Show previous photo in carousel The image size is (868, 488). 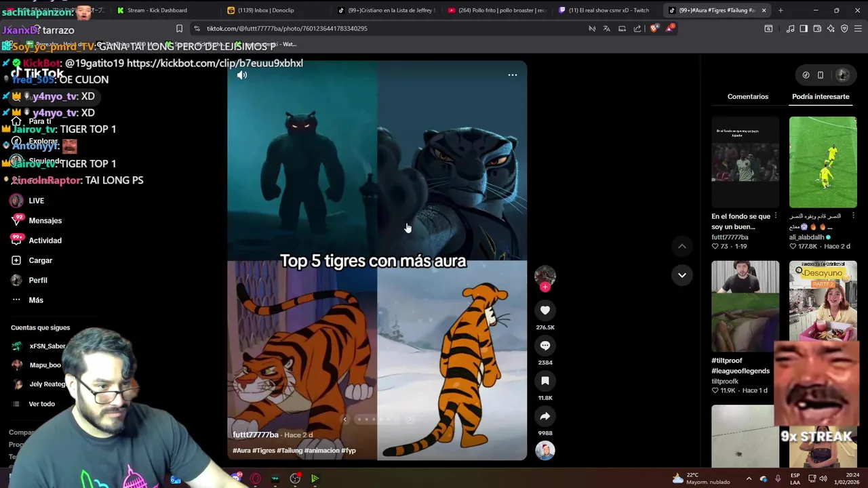click(x=344, y=420)
